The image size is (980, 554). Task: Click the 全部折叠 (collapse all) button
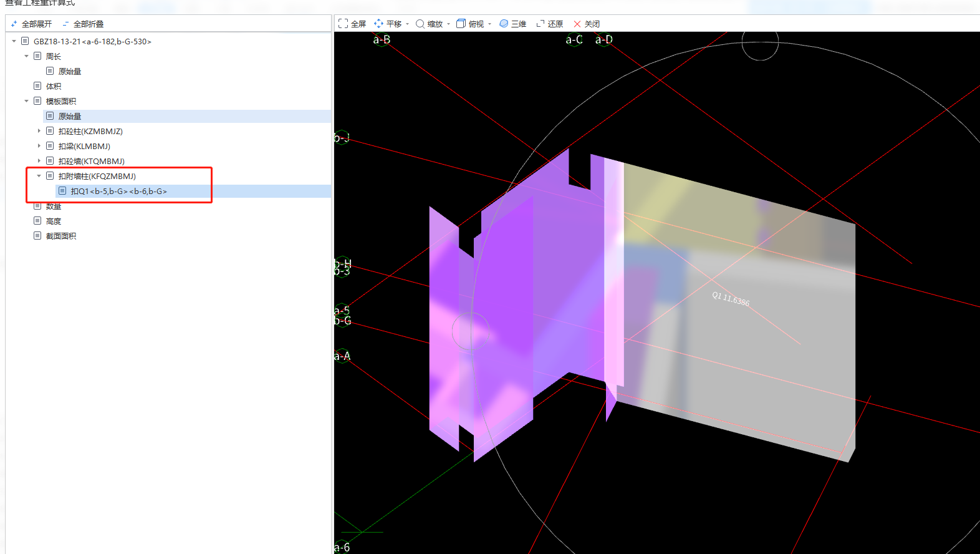83,24
